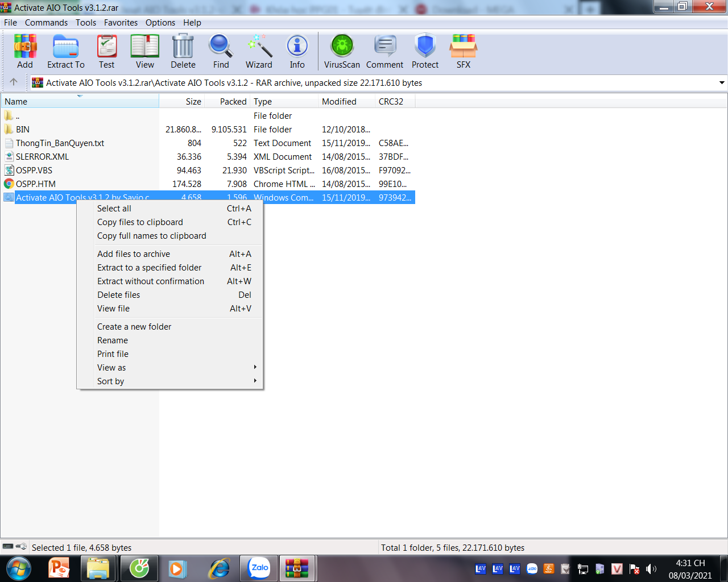Open the Favorites menu
The height and width of the screenshot is (582, 728).
(121, 23)
